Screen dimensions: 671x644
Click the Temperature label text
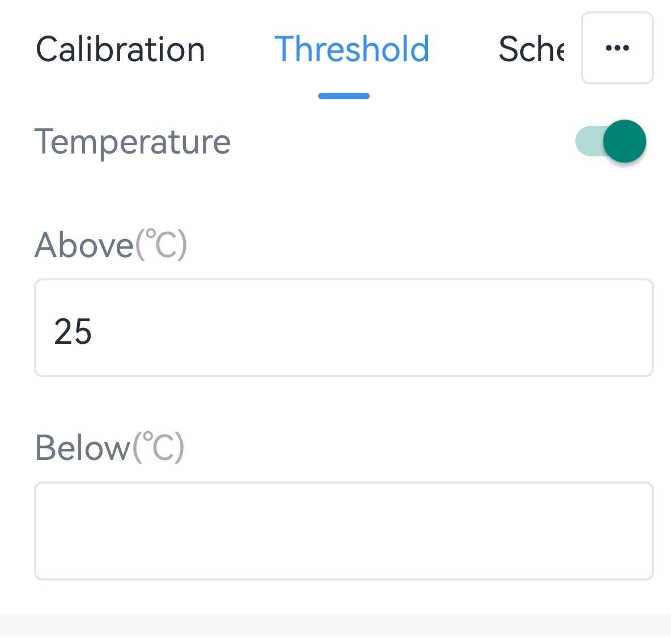pos(133,142)
